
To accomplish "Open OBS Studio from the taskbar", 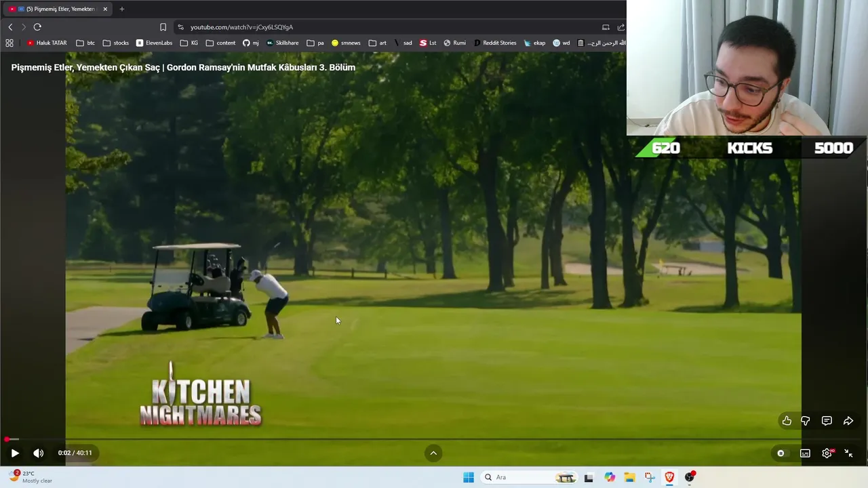I will pyautogui.click(x=690, y=477).
